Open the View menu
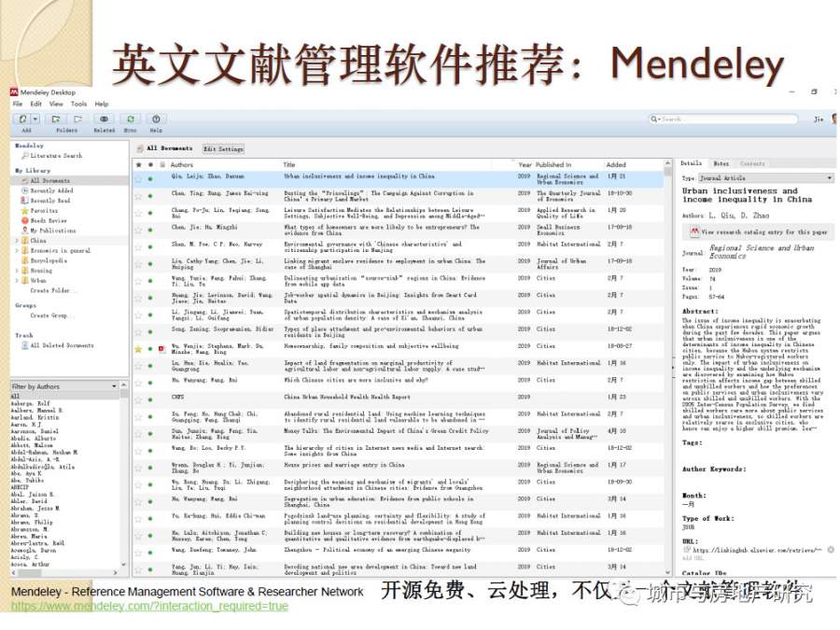This screenshot has width=840, height=630. (x=56, y=104)
